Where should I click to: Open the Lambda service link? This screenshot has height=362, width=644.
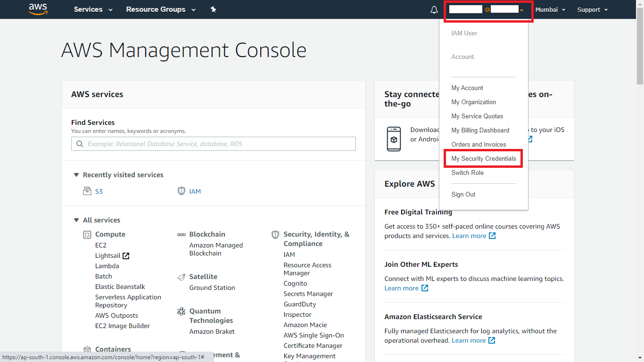coord(107,266)
